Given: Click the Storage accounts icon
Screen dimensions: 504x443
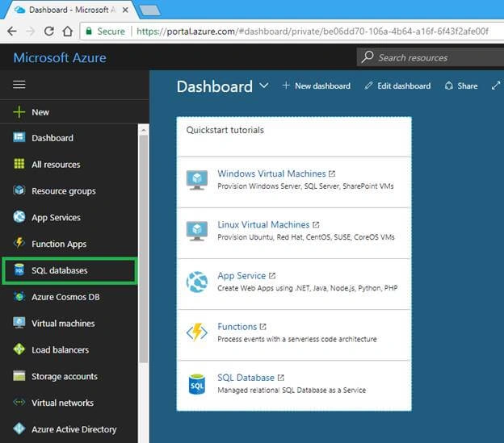Looking at the screenshot, I should tap(19, 376).
